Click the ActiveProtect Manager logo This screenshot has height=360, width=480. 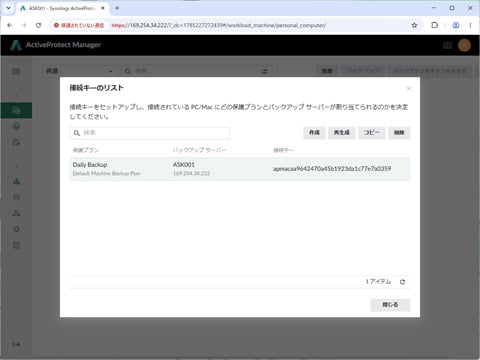pyautogui.click(x=55, y=45)
